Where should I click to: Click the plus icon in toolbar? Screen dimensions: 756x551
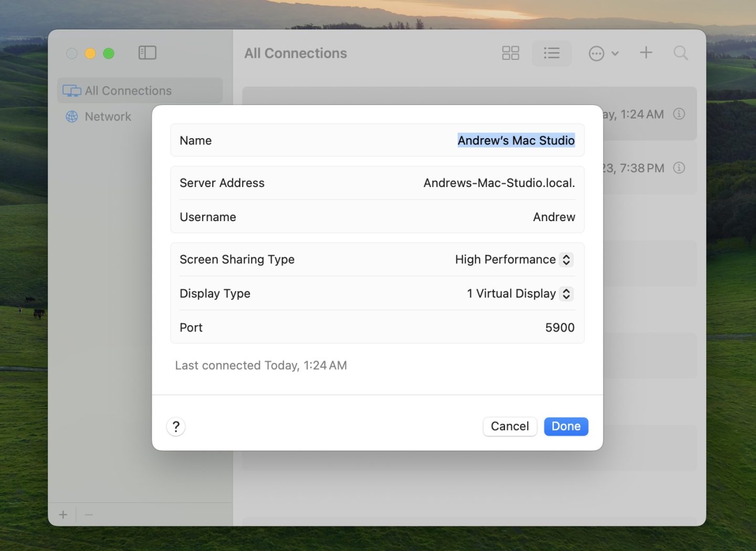(x=646, y=53)
